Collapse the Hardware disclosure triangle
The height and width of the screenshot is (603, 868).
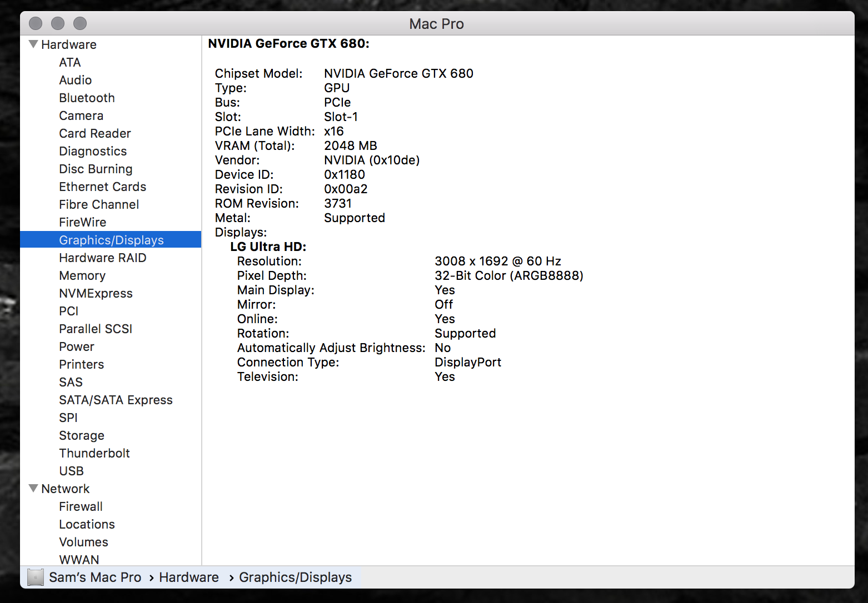[x=33, y=44]
